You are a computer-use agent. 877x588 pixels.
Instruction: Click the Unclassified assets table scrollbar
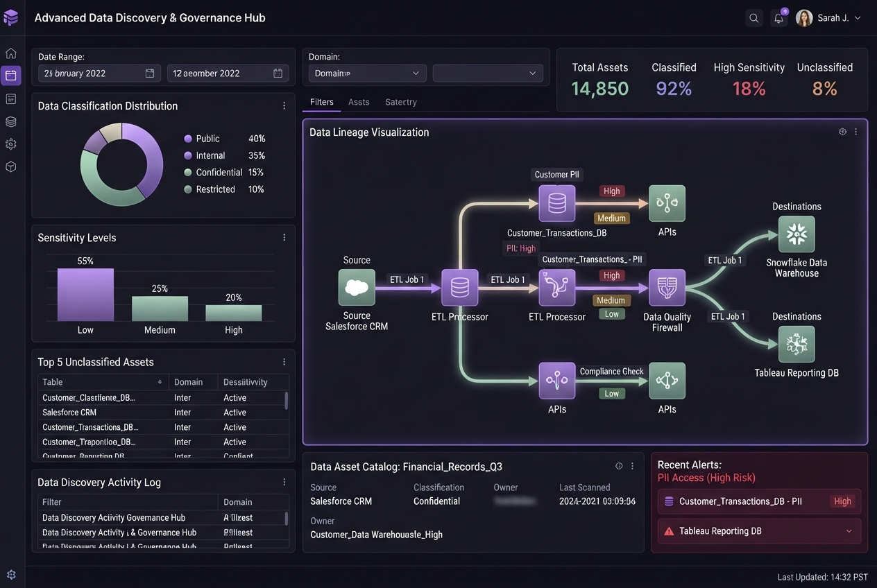click(x=287, y=400)
